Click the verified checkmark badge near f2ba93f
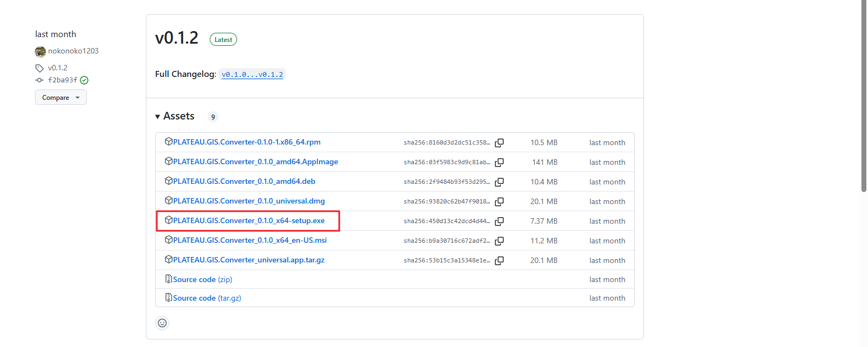 point(84,80)
